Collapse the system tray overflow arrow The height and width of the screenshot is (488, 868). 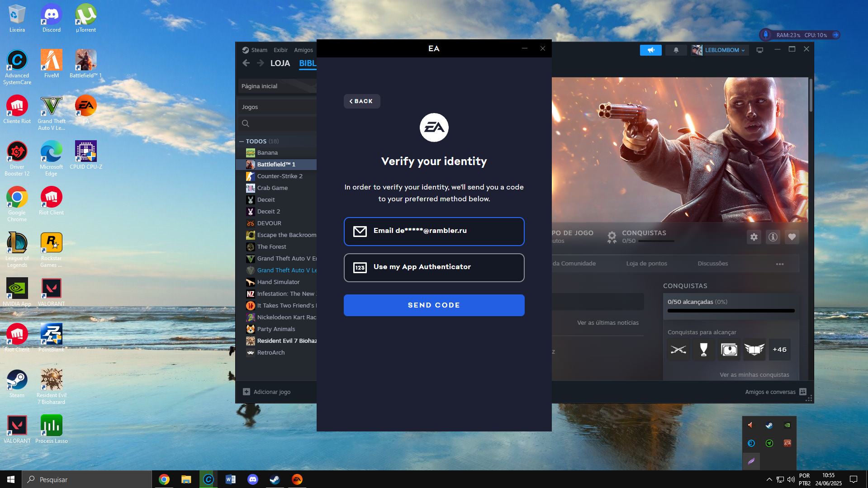pos(769,479)
